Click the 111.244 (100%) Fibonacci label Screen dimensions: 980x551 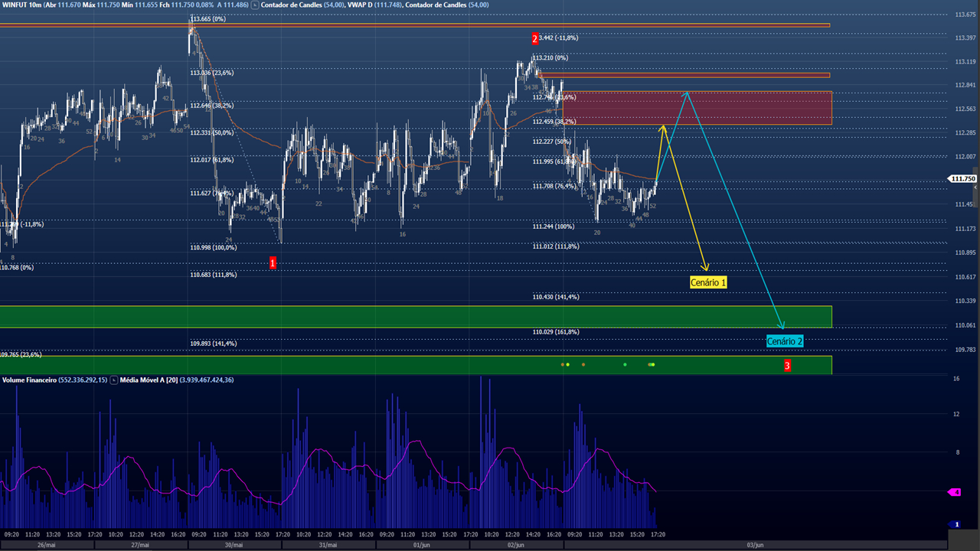tap(554, 227)
